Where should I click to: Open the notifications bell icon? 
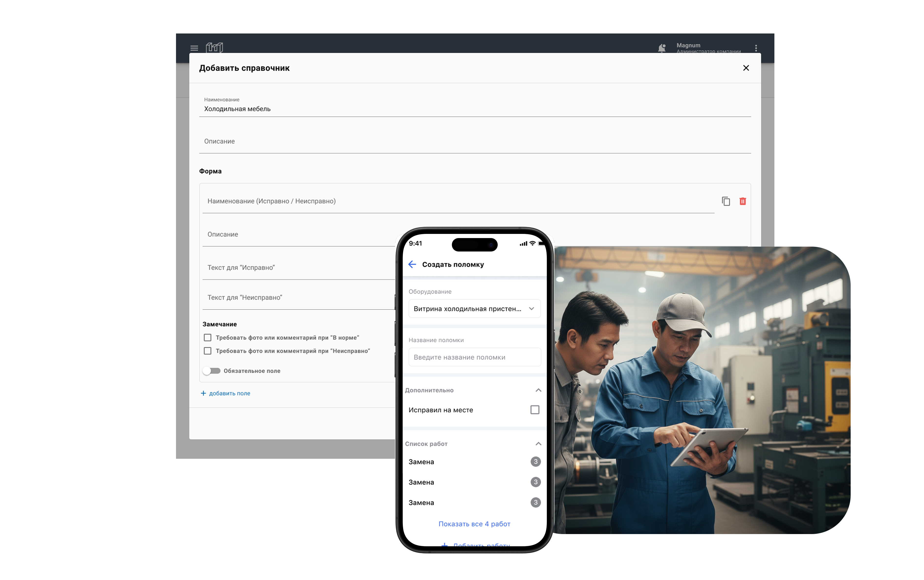[x=662, y=48]
